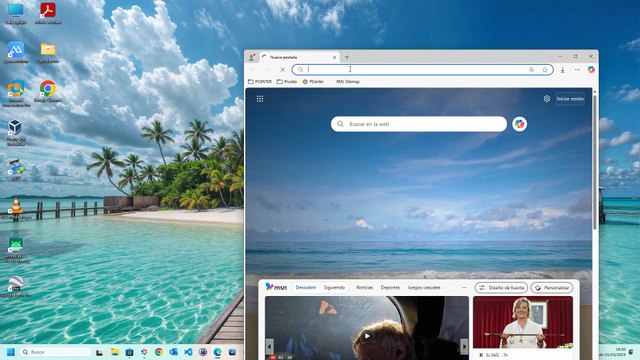Show next story in carousel

click(x=464, y=347)
